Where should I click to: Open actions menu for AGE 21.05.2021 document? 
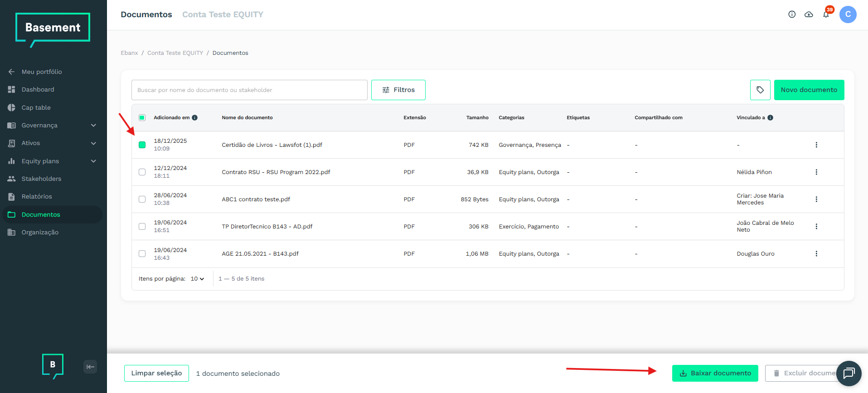tap(816, 254)
